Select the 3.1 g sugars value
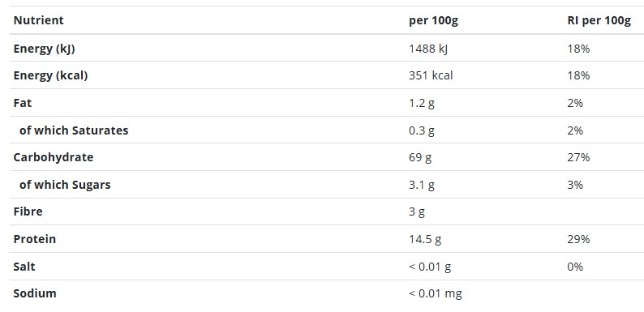 tap(422, 185)
